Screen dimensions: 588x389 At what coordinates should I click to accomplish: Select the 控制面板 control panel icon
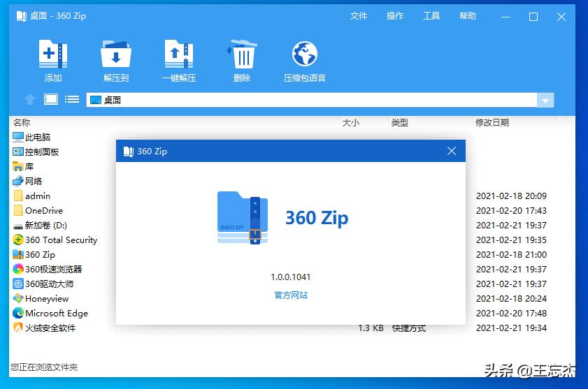(18, 152)
